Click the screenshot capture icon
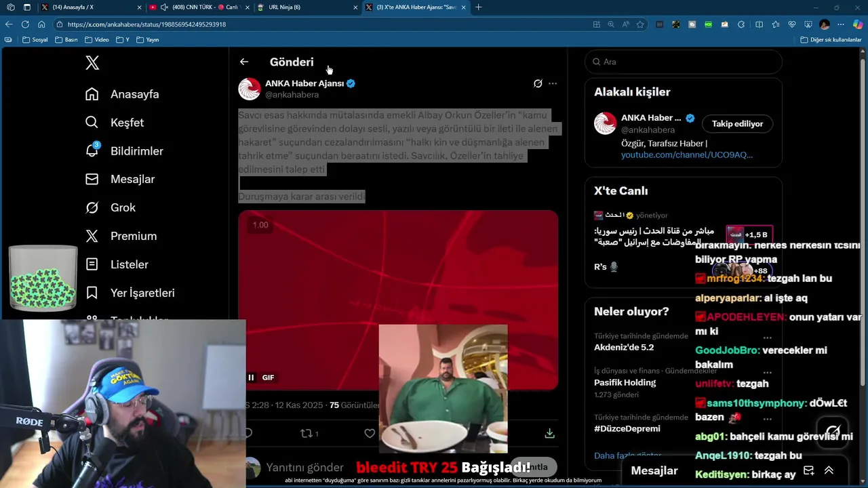 click(x=808, y=24)
